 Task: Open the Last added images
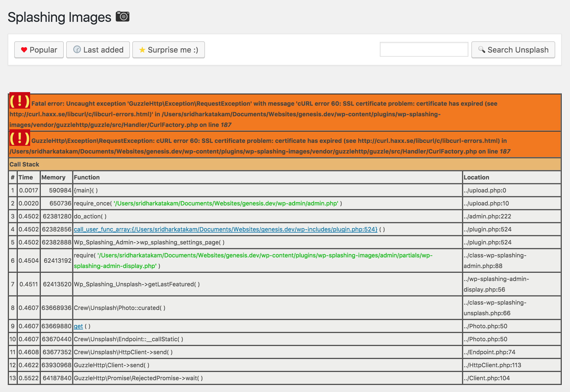pyautogui.click(x=98, y=50)
